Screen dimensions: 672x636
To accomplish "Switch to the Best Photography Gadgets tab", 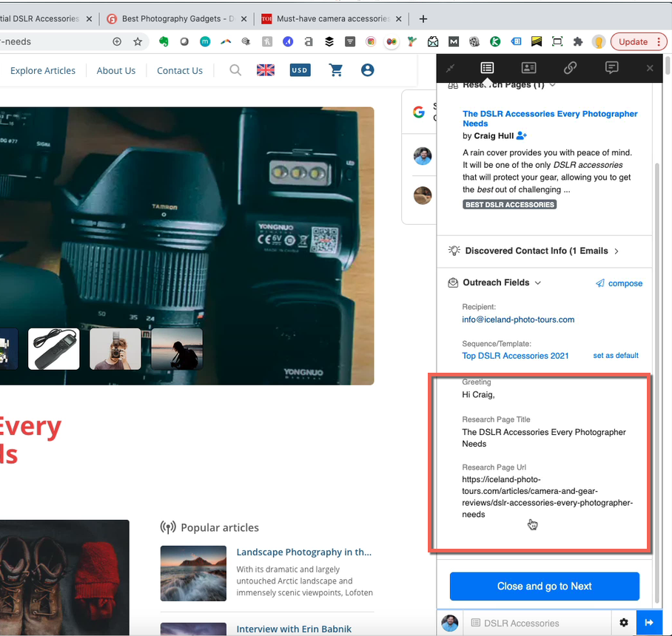I will click(x=176, y=18).
